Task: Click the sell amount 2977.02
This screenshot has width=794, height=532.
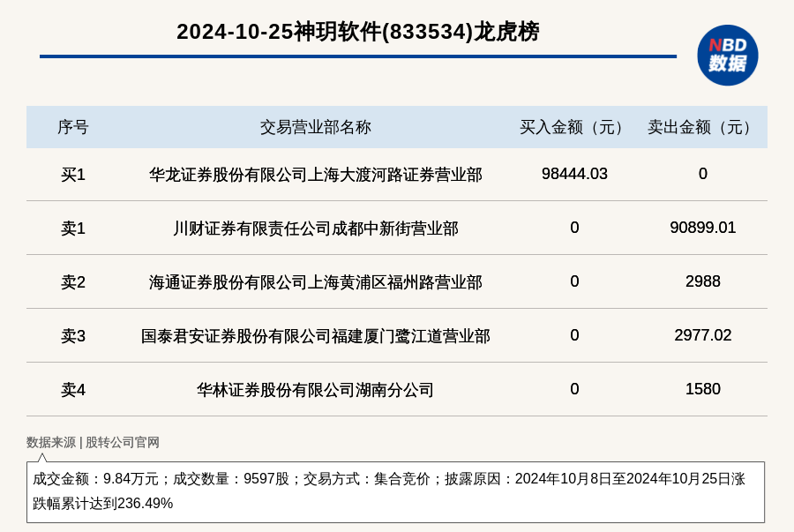Action: click(702, 334)
